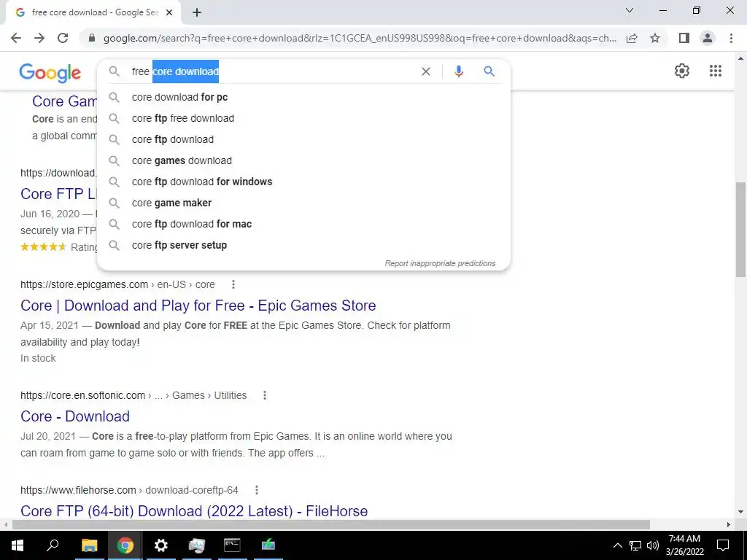Pick suggestion 'core games download'
Viewport: 747px width, 560px height.
pos(303,160)
